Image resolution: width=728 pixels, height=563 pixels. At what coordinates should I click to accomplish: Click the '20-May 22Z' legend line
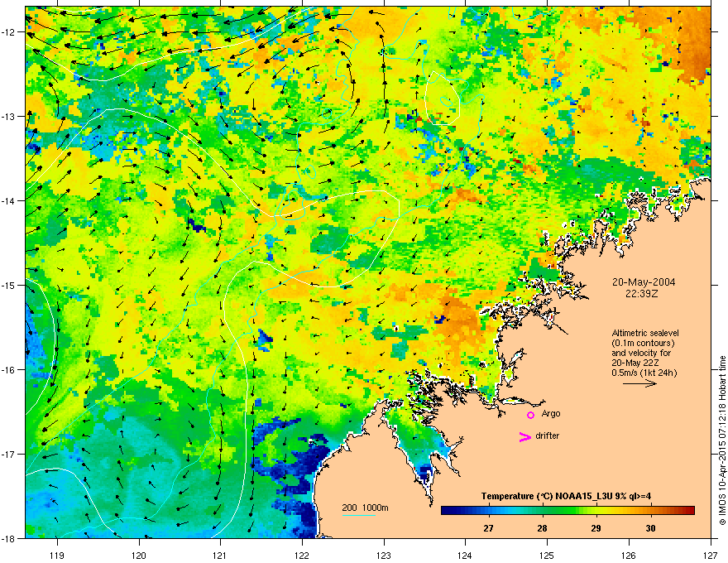tap(635, 363)
